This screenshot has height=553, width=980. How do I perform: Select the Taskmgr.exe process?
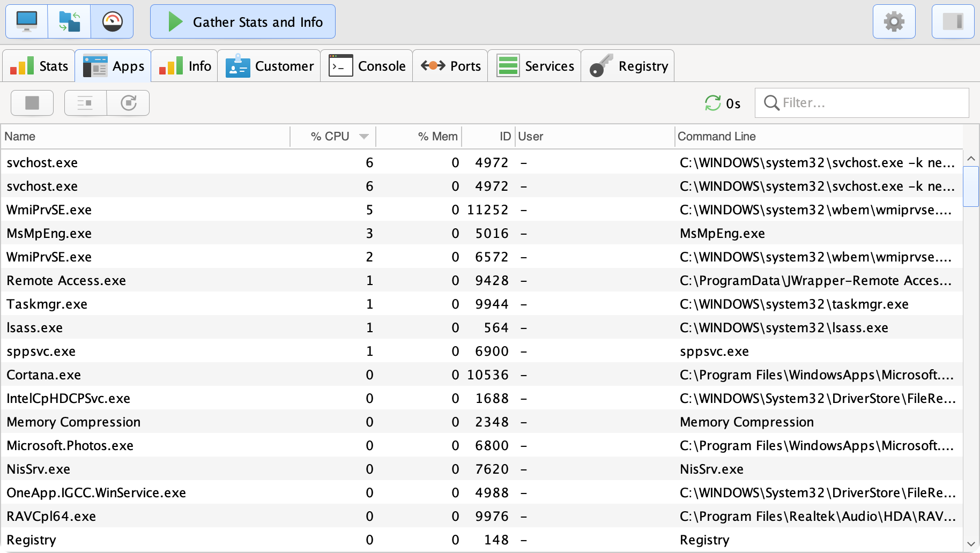[x=47, y=304]
